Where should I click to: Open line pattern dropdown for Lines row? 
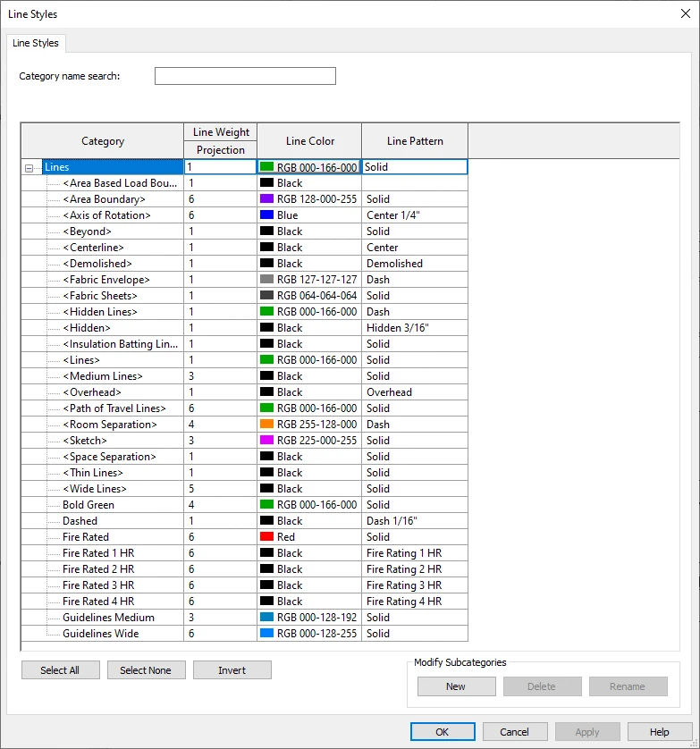[414, 167]
